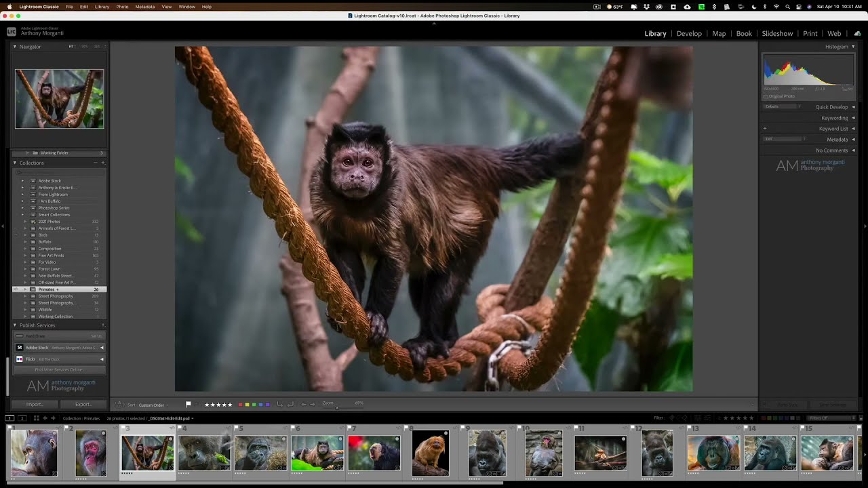Select the Primates collection

60,289
